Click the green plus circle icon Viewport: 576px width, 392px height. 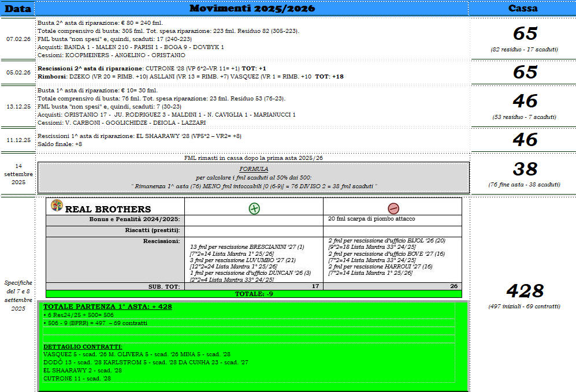click(x=254, y=208)
